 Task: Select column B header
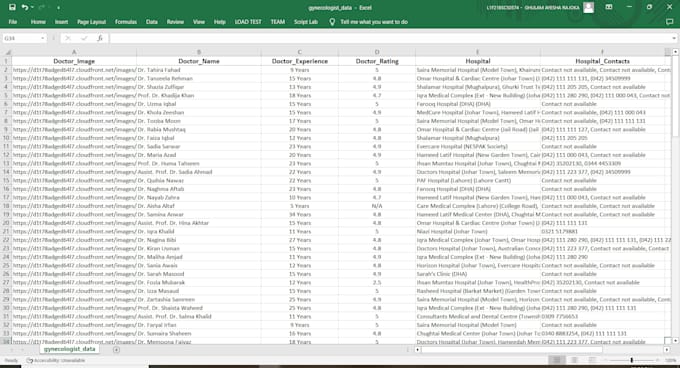199,52
